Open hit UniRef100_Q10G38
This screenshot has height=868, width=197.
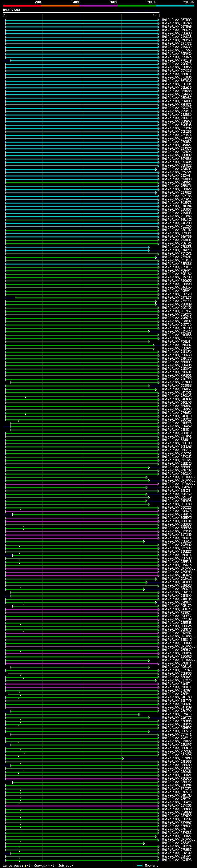pos(177,37)
